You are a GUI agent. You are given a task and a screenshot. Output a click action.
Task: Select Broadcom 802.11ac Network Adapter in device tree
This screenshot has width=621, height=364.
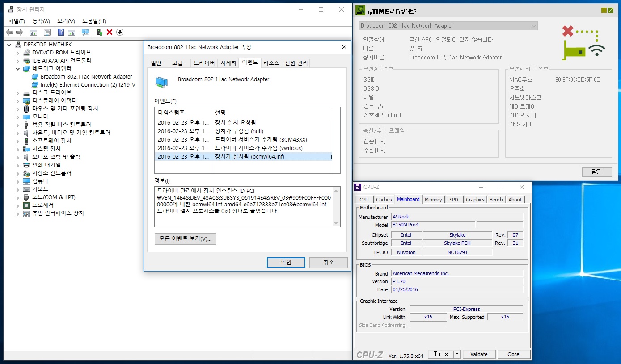pyautogui.click(x=86, y=77)
